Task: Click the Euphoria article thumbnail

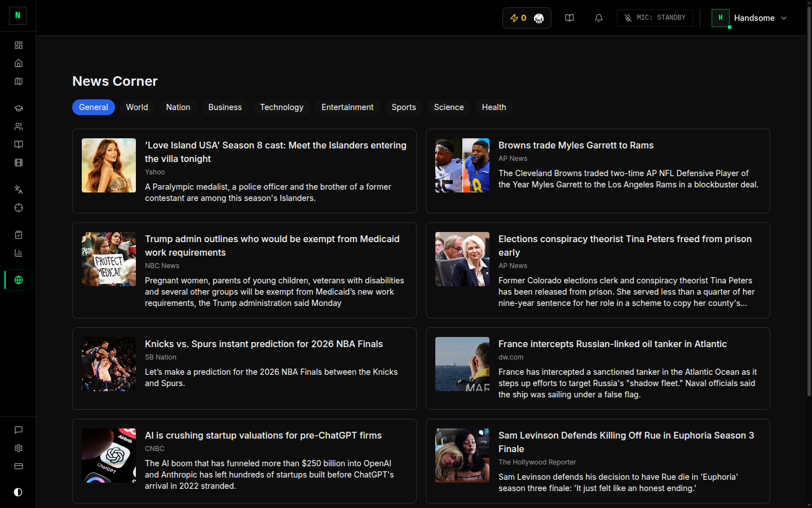Action: (x=462, y=456)
